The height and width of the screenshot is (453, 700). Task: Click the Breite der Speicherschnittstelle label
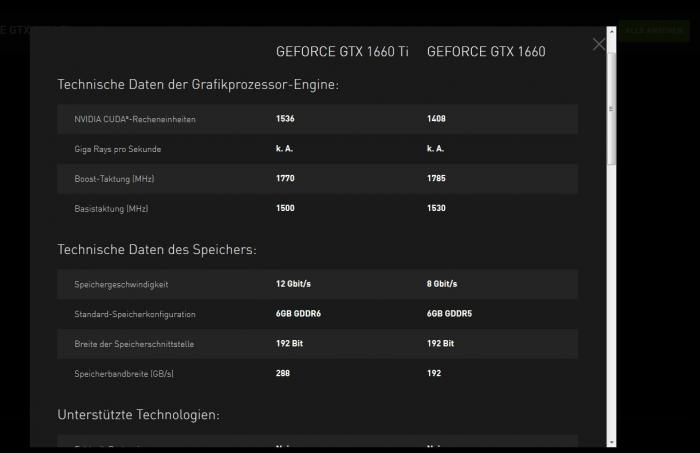coord(134,344)
